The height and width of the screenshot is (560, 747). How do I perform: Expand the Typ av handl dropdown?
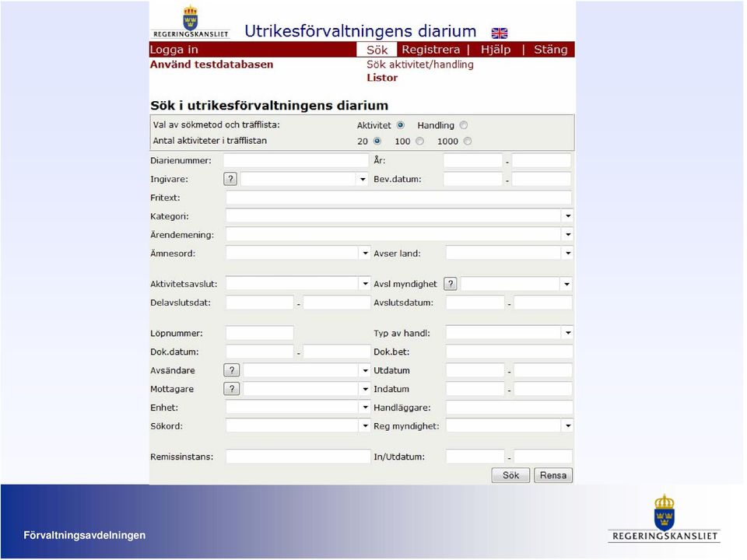[568, 333]
